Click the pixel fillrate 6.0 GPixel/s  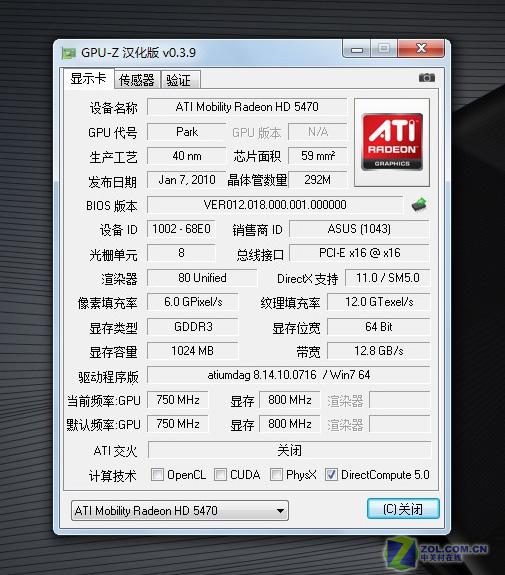pyautogui.click(x=193, y=302)
